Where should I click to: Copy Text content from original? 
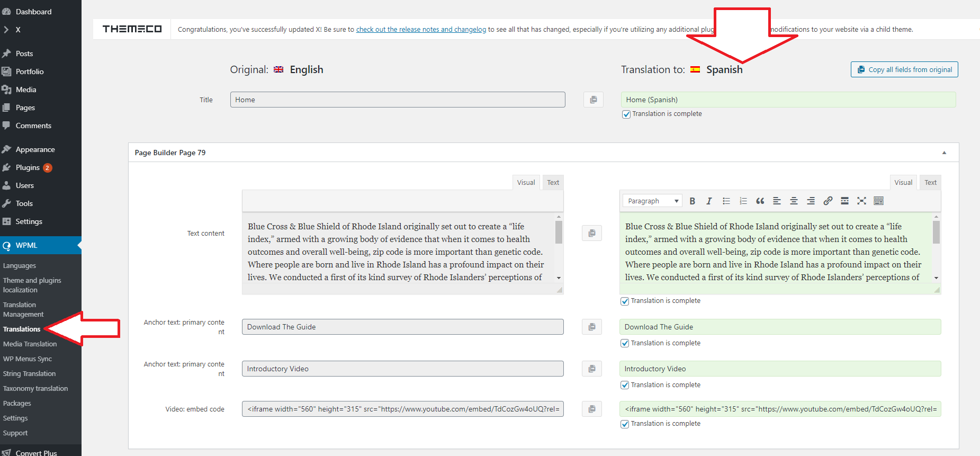[592, 233]
